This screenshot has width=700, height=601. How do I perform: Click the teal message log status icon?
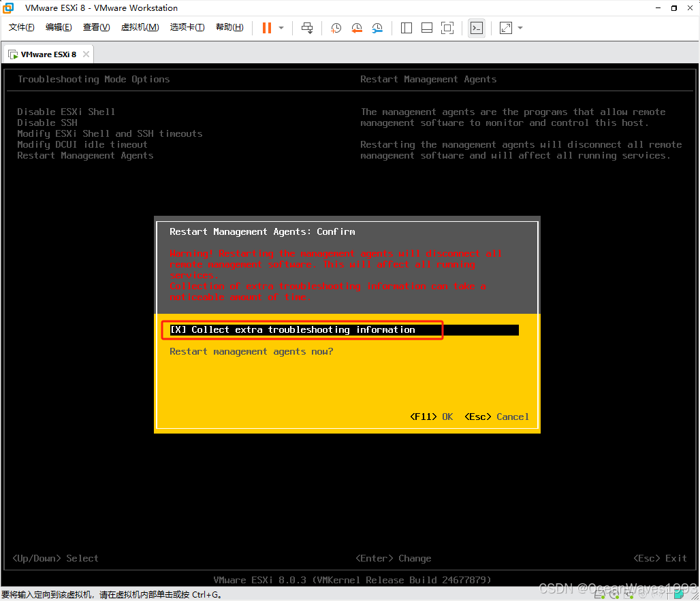679,594
